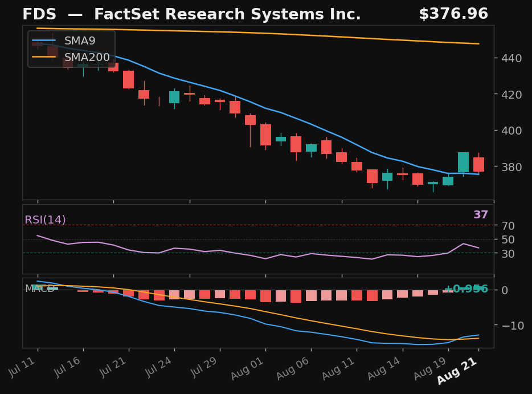Click the Aug 19 date label
The width and height of the screenshot is (532, 394).
(430, 368)
